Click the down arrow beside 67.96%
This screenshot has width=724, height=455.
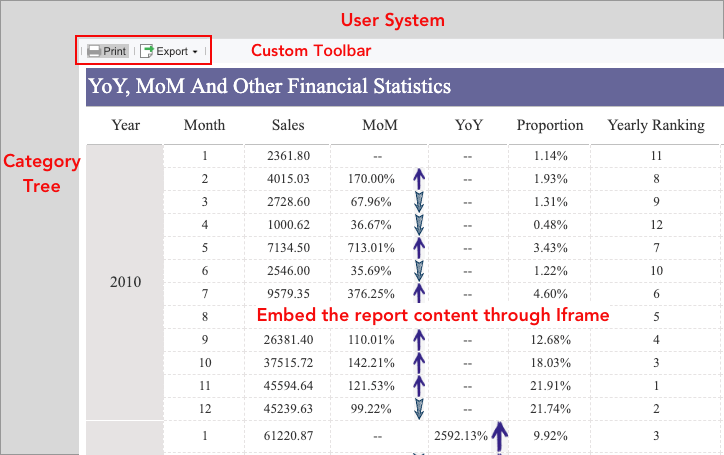419,202
